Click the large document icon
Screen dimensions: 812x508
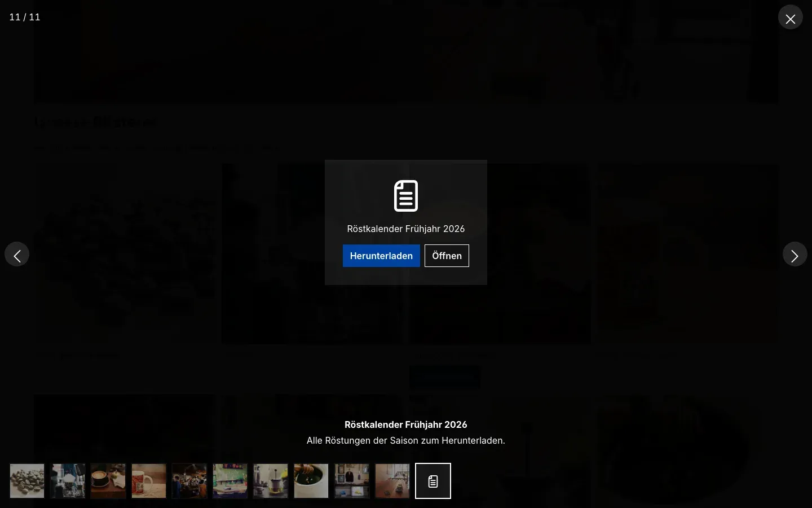pyautogui.click(x=406, y=196)
